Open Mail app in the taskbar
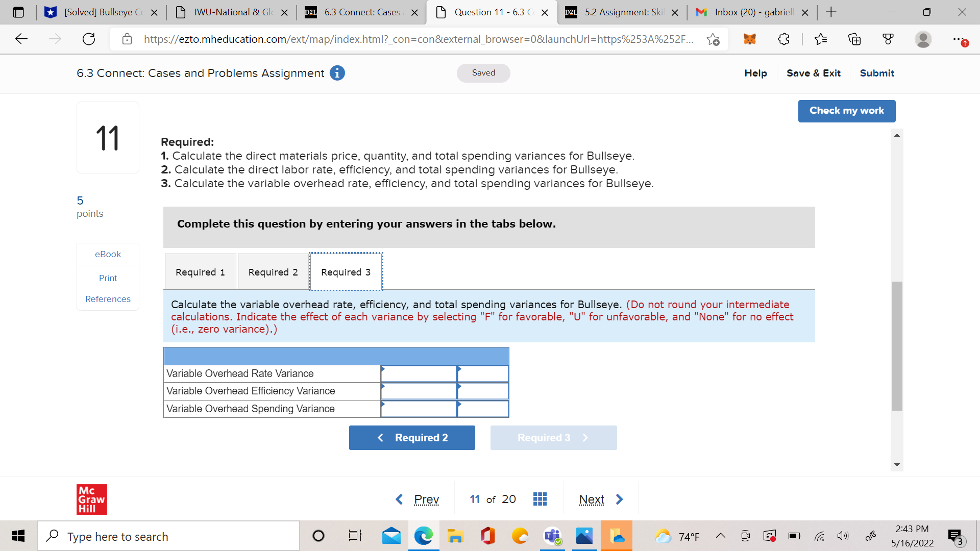980x551 pixels. 391,536
